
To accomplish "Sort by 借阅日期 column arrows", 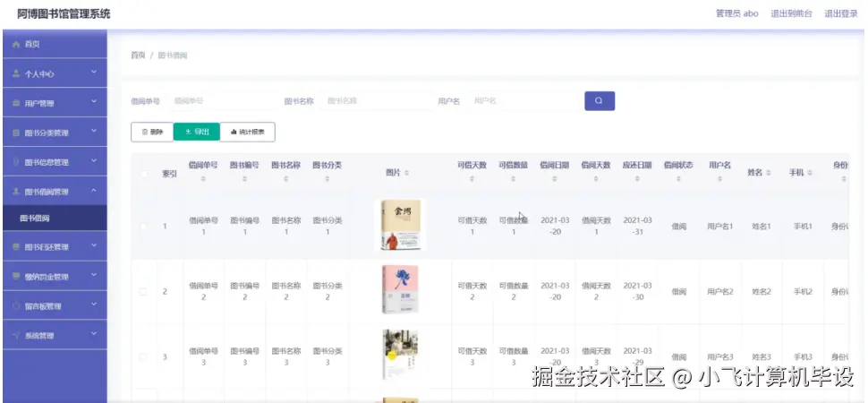I will tap(555, 179).
